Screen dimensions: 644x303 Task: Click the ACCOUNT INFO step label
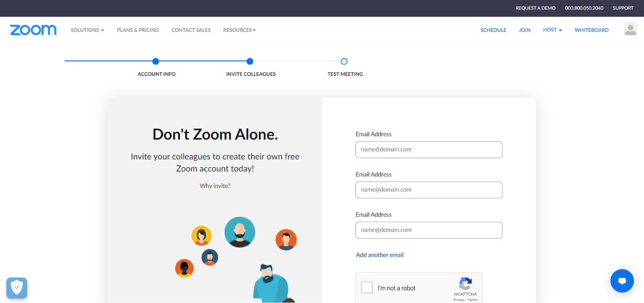pyautogui.click(x=156, y=74)
